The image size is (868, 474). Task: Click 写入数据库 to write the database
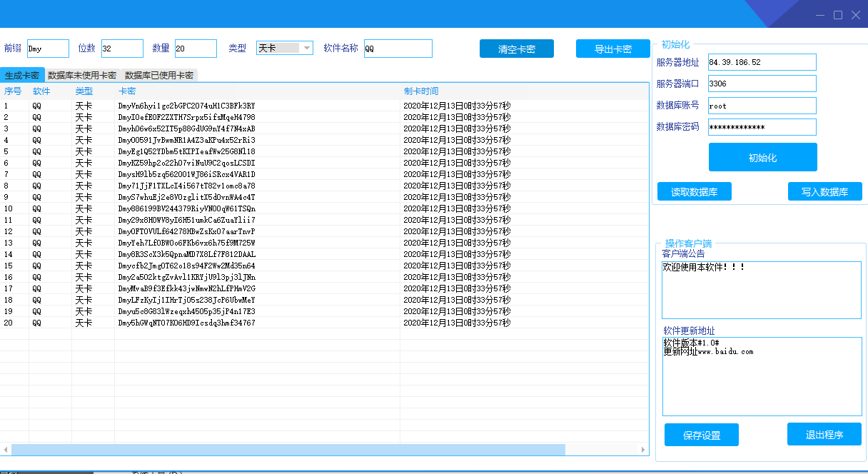point(824,191)
